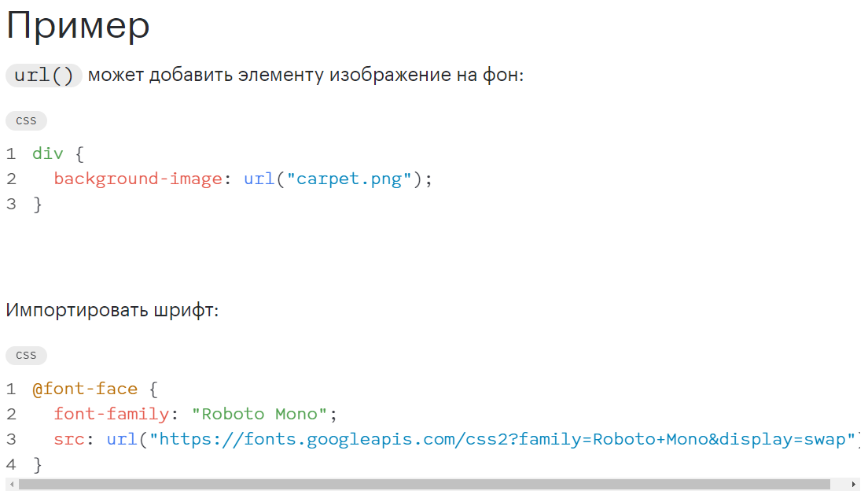The image size is (868, 502).
Task: Click the @font-face rule keyword
Action: (x=85, y=389)
